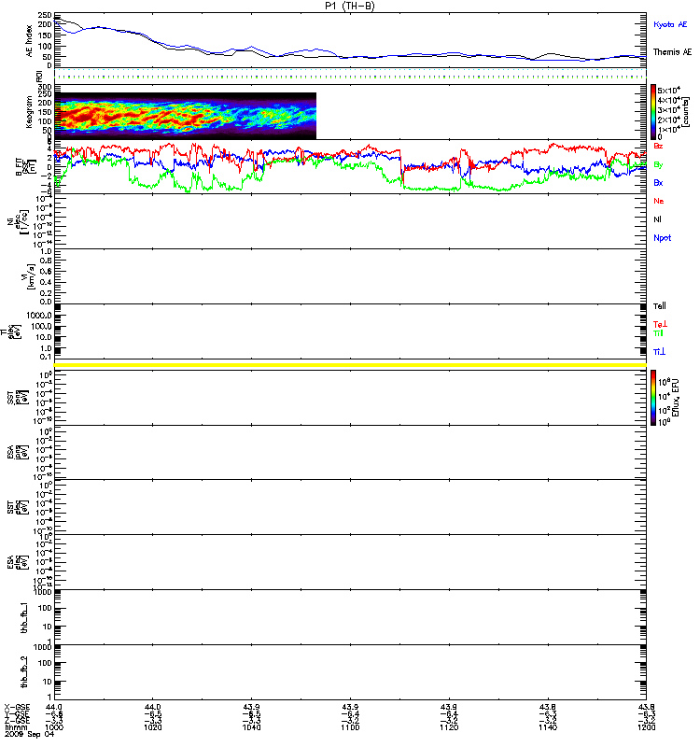Select the green By legend label
Viewport: 700px width, 747px height.
tap(658, 165)
